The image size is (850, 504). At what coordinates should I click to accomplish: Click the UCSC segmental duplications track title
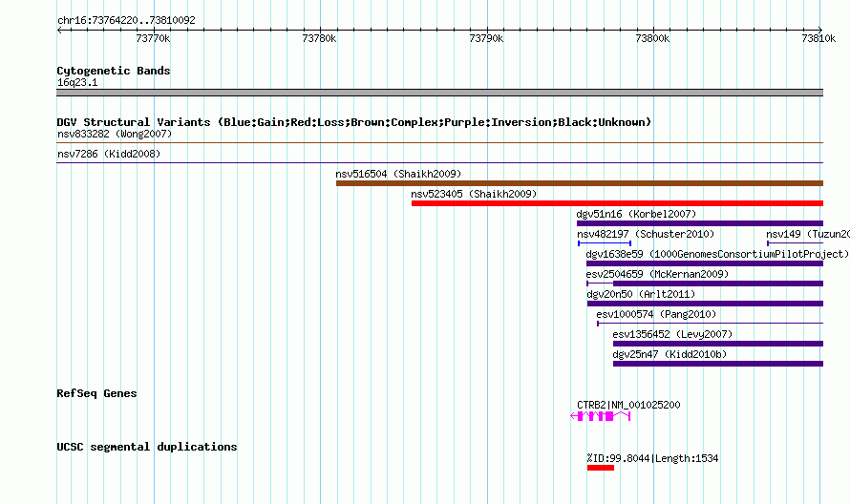(x=147, y=447)
